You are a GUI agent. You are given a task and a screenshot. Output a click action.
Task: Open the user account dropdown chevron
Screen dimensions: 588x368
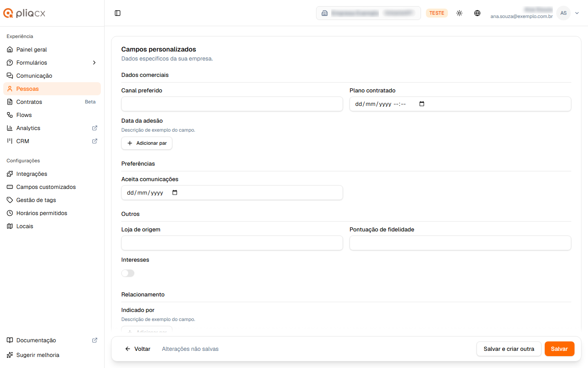click(577, 13)
